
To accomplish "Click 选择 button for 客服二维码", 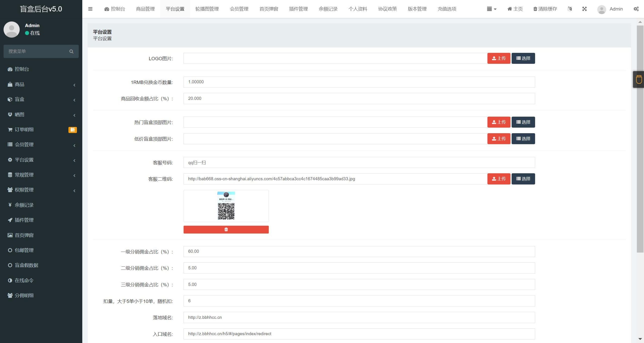I will click(x=523, y=179).
